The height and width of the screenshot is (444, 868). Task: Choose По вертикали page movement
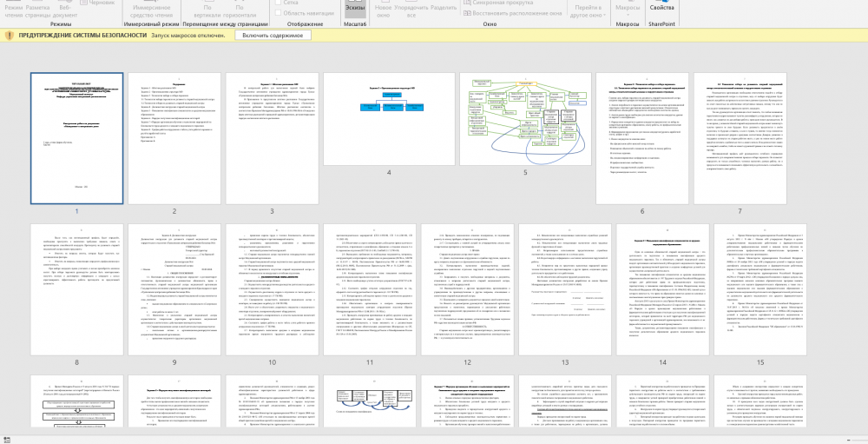[x=207, y=10]
